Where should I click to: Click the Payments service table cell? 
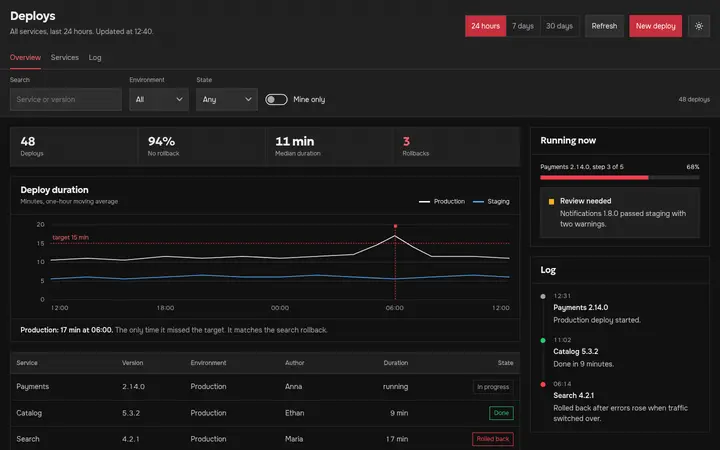click(x=33, y=387)
